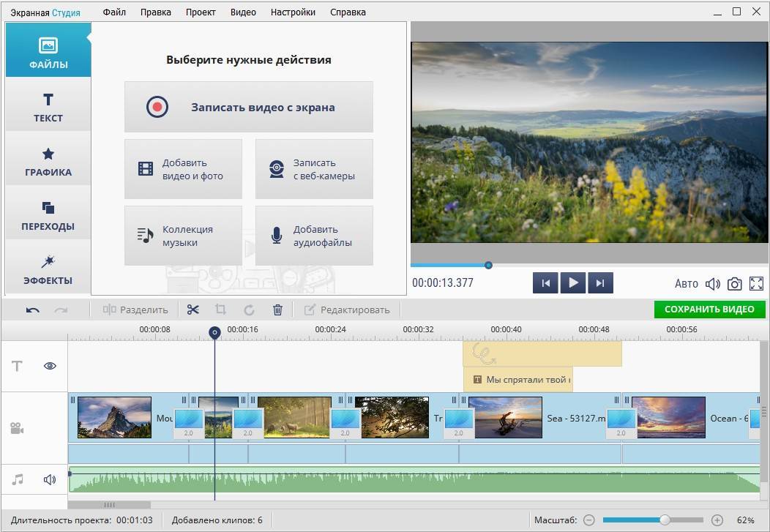Click the undo arrow icon
770x532 pixels.
pos(33,310)
